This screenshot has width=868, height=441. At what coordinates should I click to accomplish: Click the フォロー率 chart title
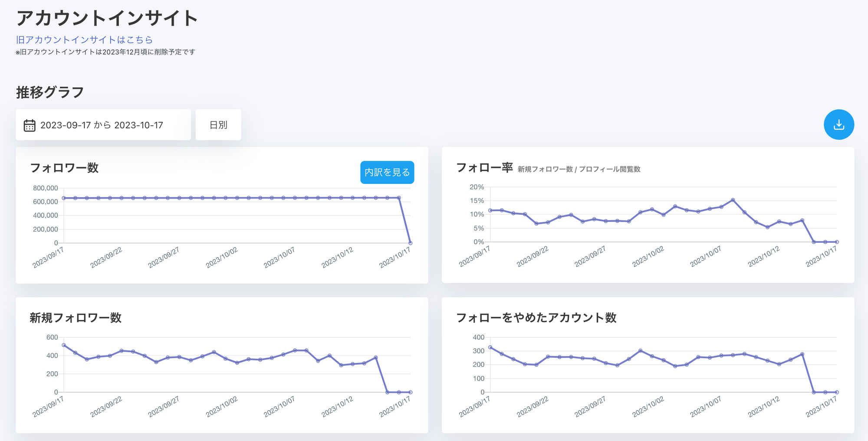[x=484, y=168]
